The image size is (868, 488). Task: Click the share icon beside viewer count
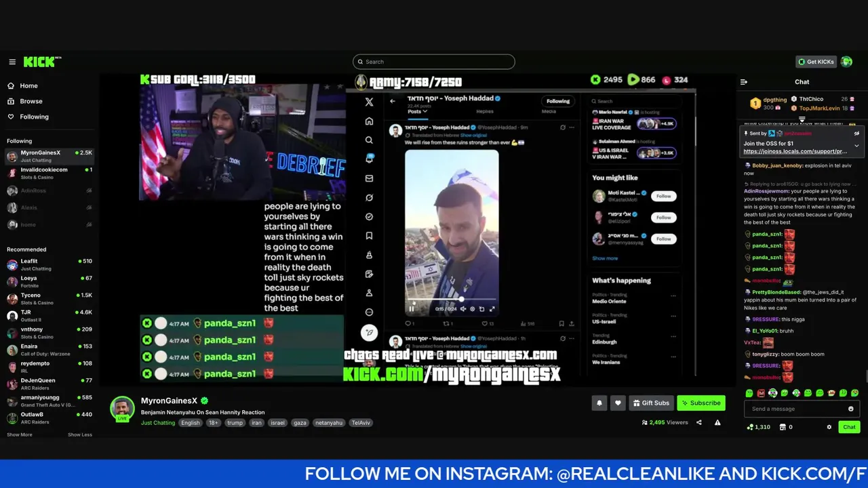pyautogui.click(x=699, y=423)
